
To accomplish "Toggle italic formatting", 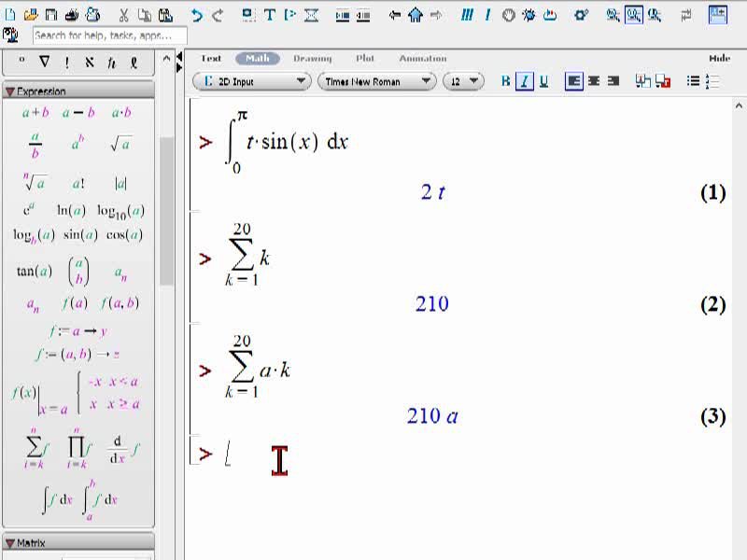I will tap(525, 81).
